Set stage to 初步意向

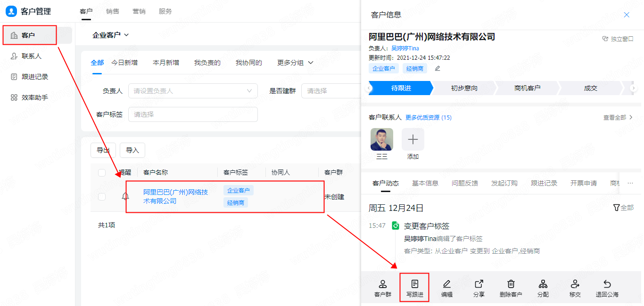coord(464,88)
